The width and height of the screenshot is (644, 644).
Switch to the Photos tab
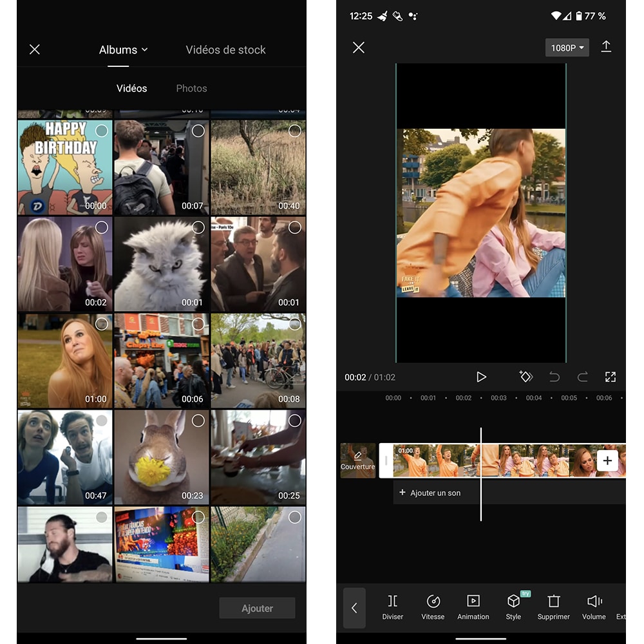click(191, 88)
